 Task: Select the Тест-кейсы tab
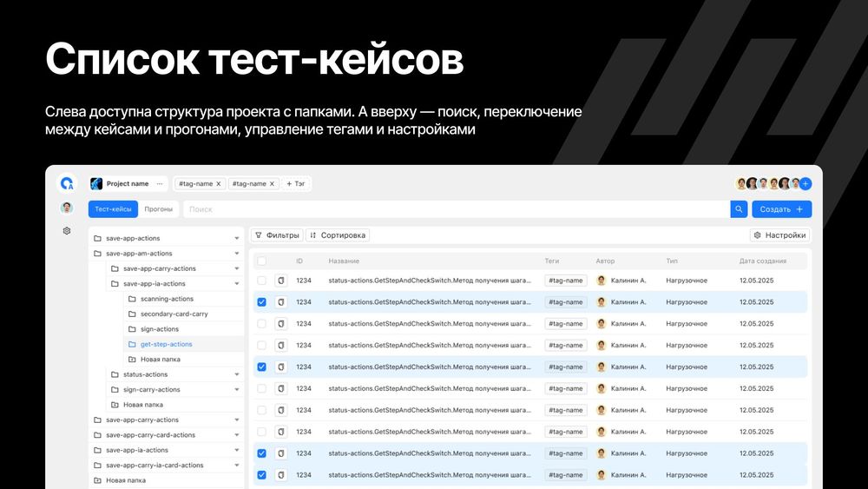[113, 209]
